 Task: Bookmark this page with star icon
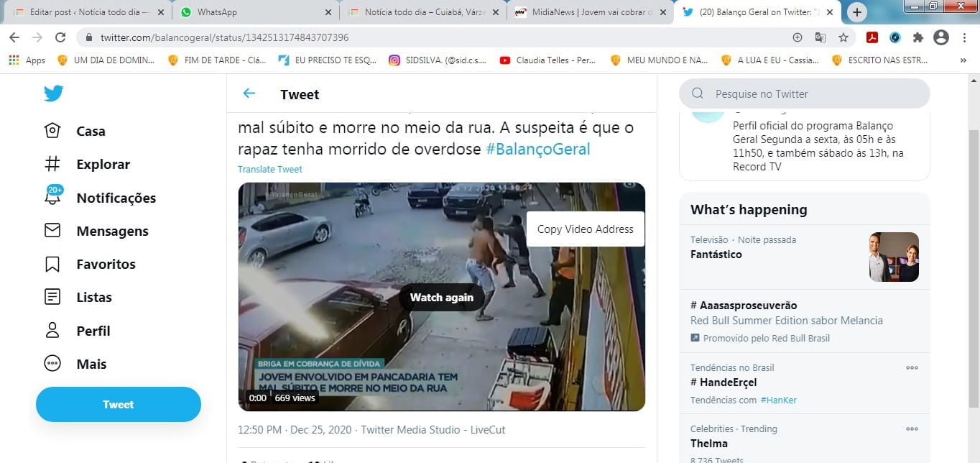843,37
